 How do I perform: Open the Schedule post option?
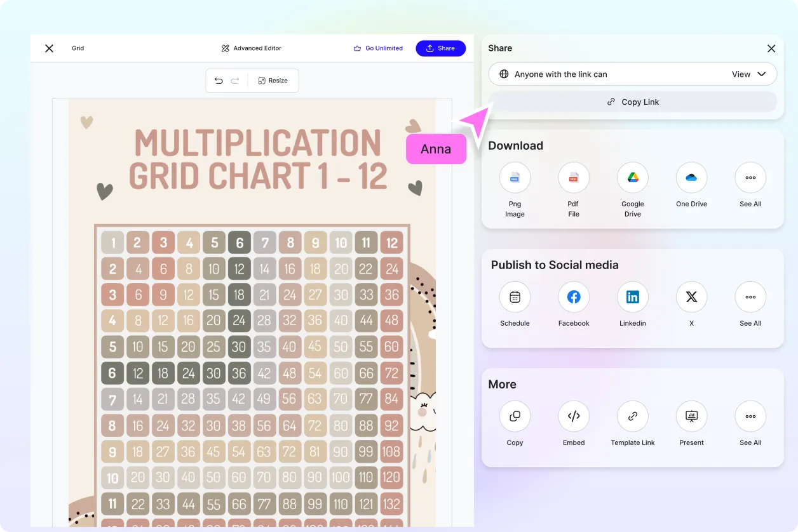[x=515, y=297]
